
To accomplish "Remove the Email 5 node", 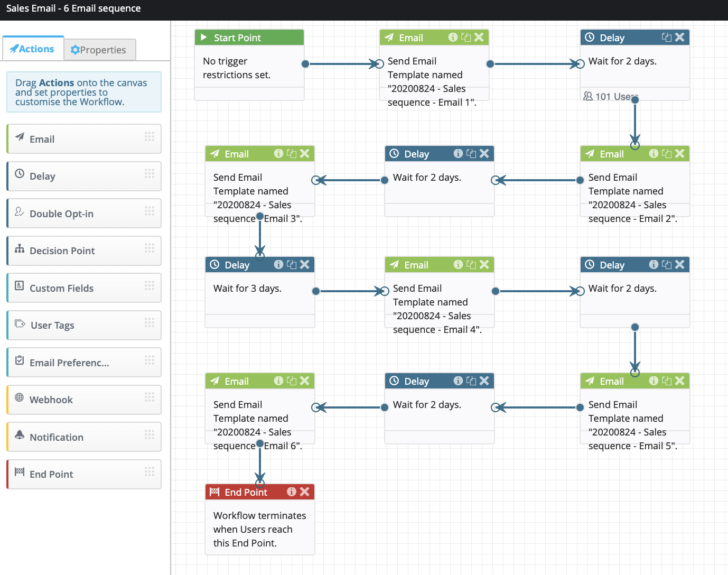I will point(680,381).
